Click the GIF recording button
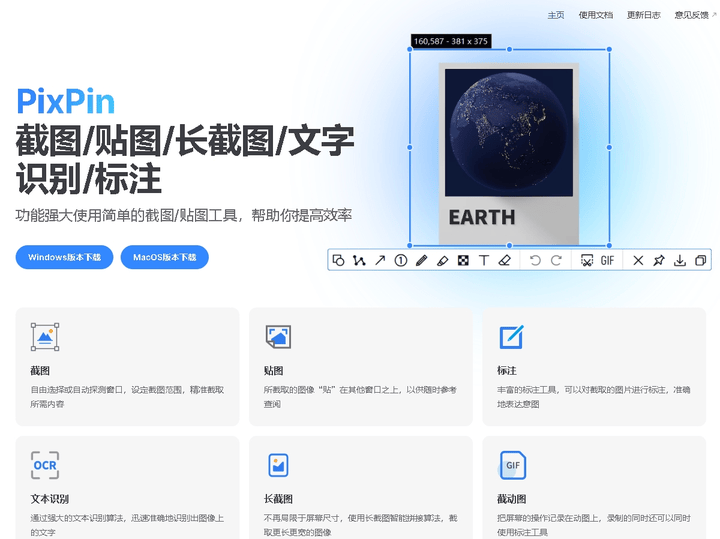 tap(607, 260)
